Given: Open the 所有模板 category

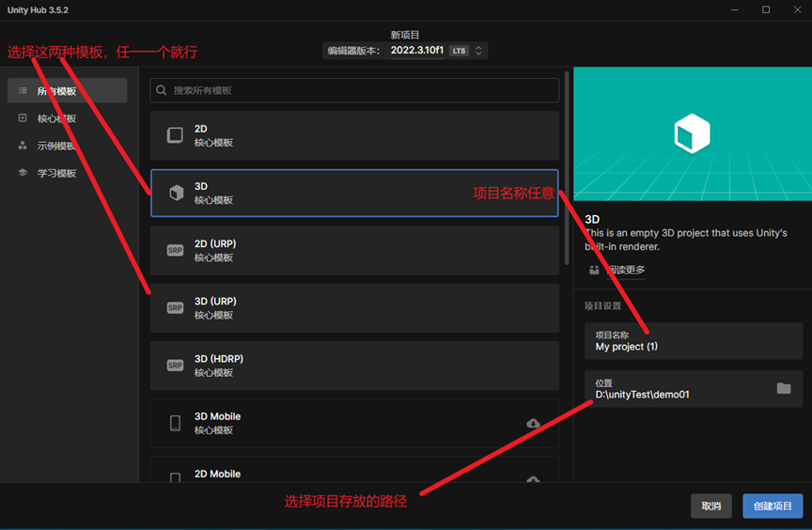Looking at the screenshot, I should [68, 90].
